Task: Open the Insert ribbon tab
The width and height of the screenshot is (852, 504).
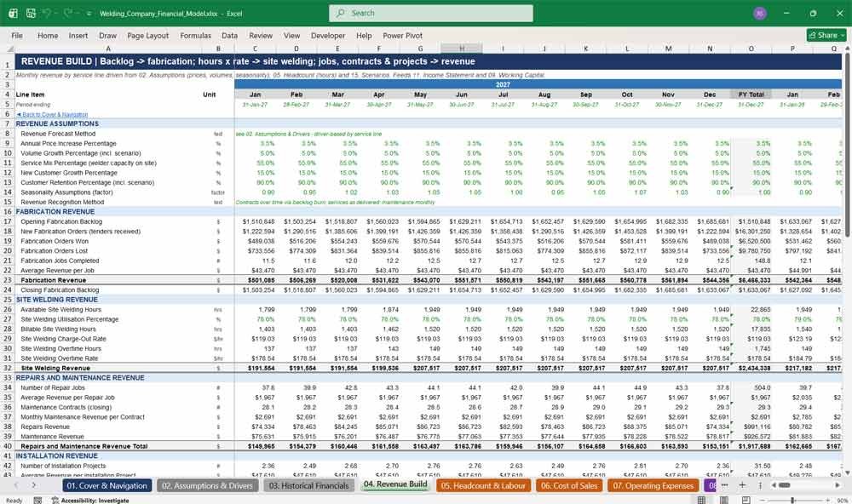Action: [x=78, y=35]
